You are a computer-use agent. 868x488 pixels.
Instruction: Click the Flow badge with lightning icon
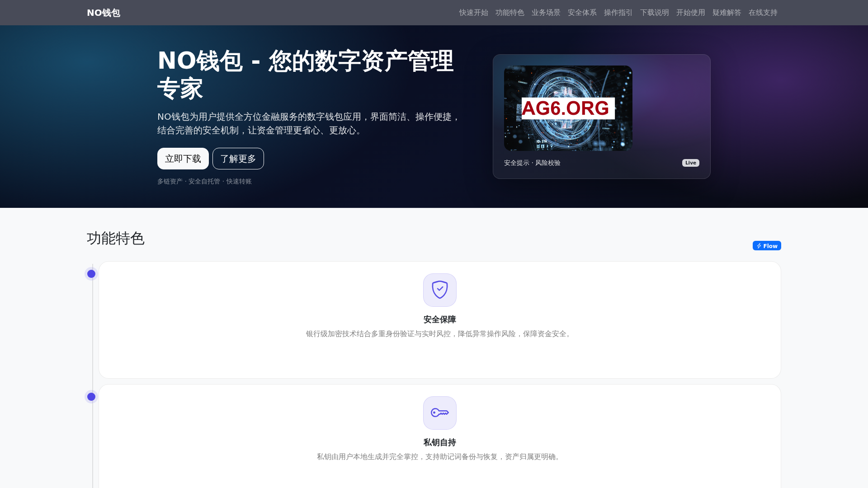[x=767, y=246]
